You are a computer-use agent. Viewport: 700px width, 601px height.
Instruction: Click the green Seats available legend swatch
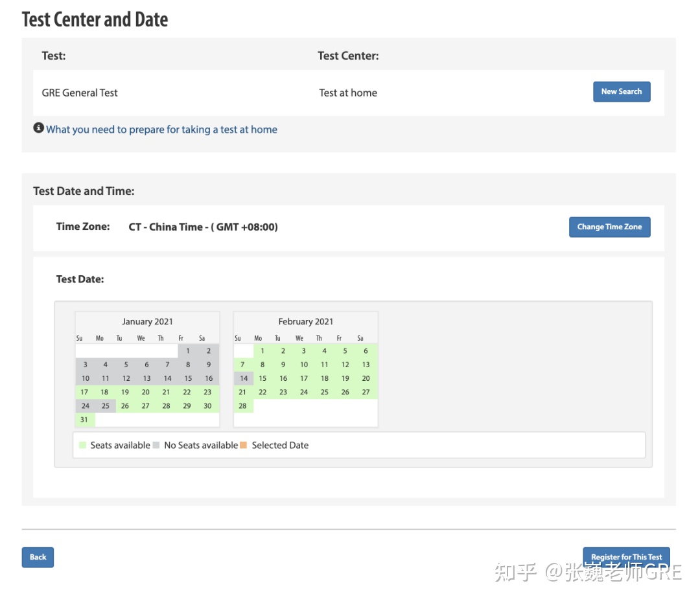coord(82,446)
